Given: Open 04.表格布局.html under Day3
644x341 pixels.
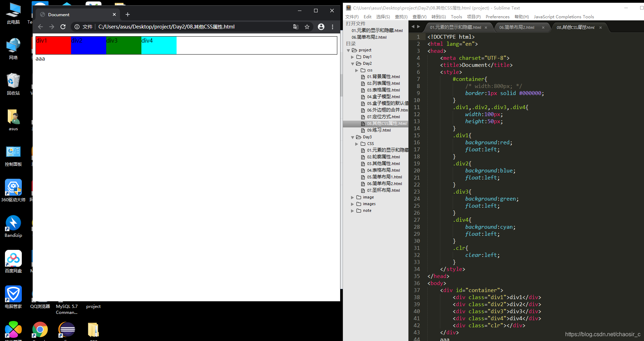Looking at the screenshot, I should click(x=383, y=170).
